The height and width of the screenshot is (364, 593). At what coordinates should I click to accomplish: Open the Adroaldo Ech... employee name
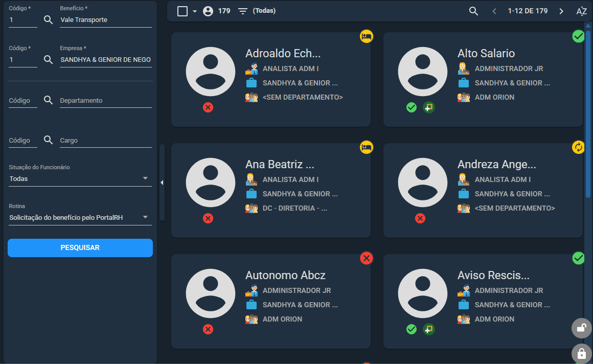[x=283, y=53]
